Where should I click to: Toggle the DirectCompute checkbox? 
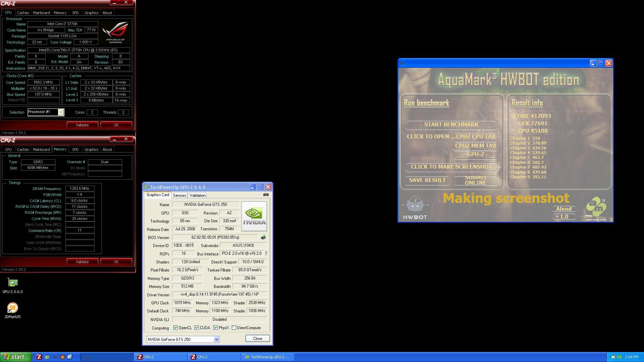click(x=234, y=328)
